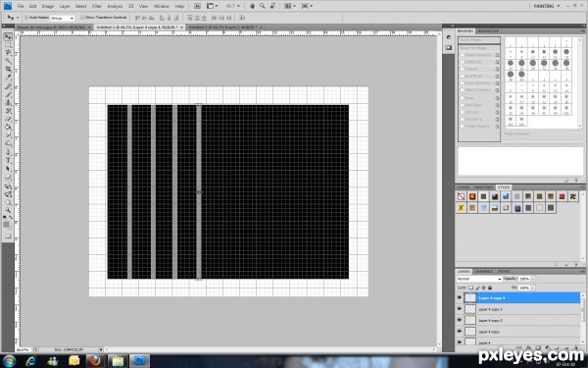The height and width of the screenshot is (368, 588).
Task: Click the Lock transparent pixels icon
Action: pyautogui.click(x=471, y=288)
